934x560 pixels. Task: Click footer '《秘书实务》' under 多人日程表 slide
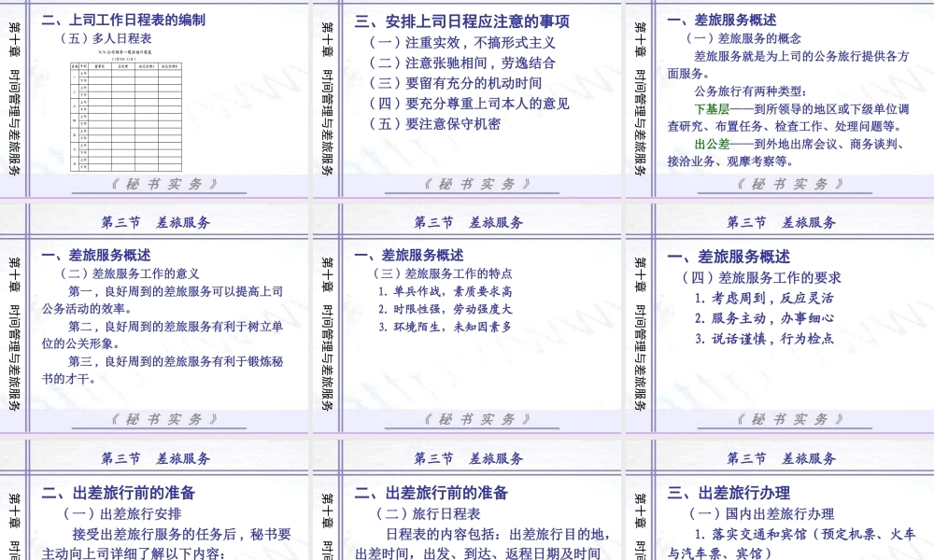point(163,185)
